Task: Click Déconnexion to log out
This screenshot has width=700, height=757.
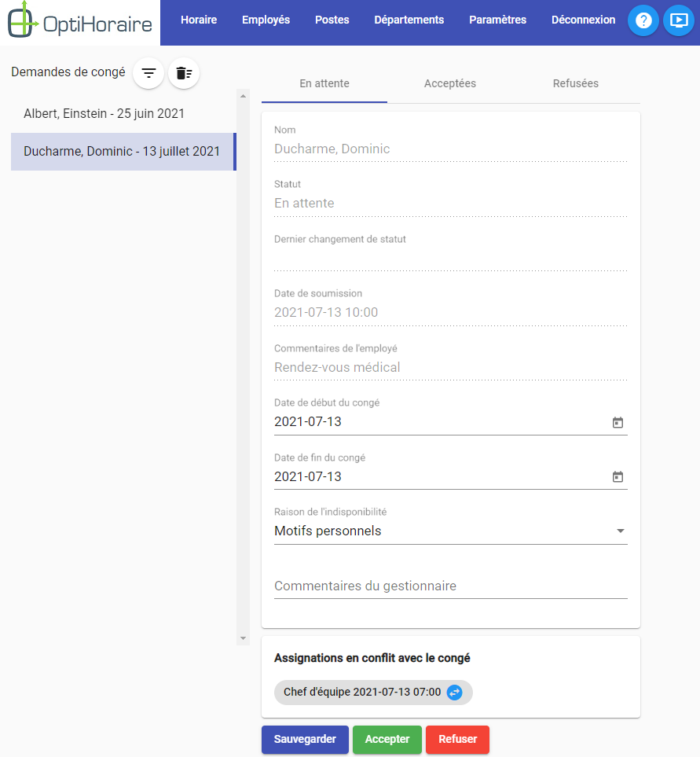Action: (x=583, y=20)
